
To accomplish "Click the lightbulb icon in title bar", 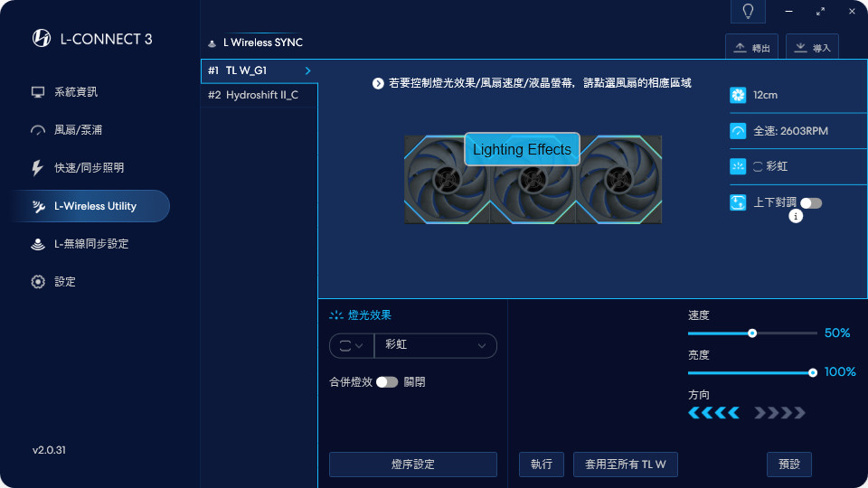I will tap(748, 11).
